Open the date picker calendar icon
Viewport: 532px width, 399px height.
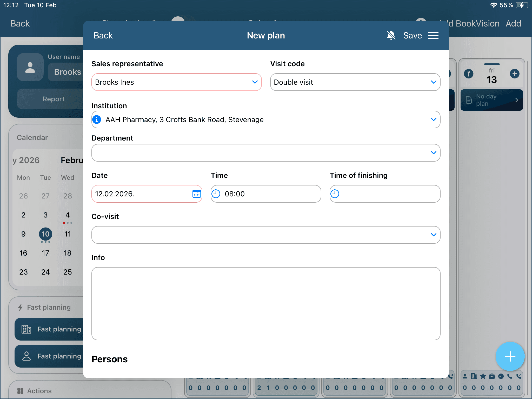tap(196, 194)
